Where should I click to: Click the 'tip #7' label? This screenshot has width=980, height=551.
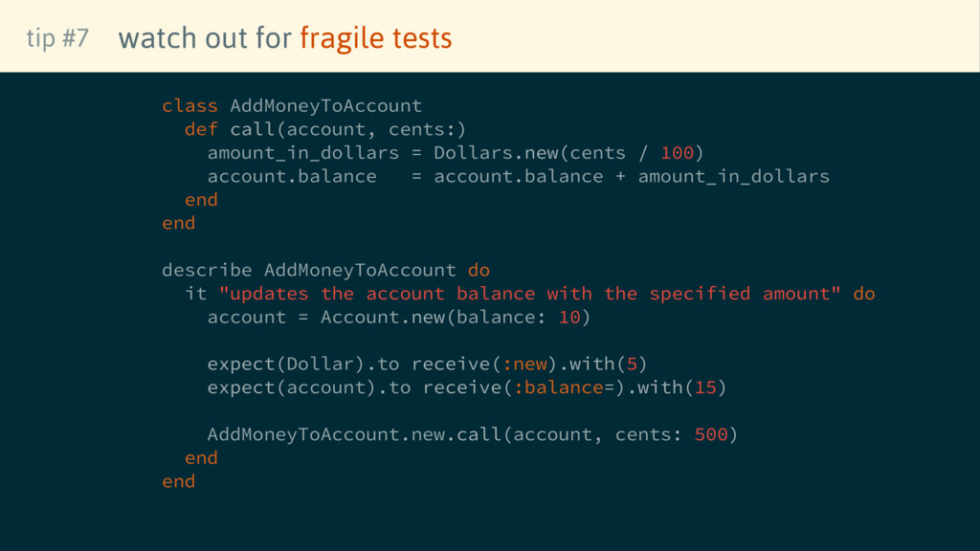pos(57,38)
